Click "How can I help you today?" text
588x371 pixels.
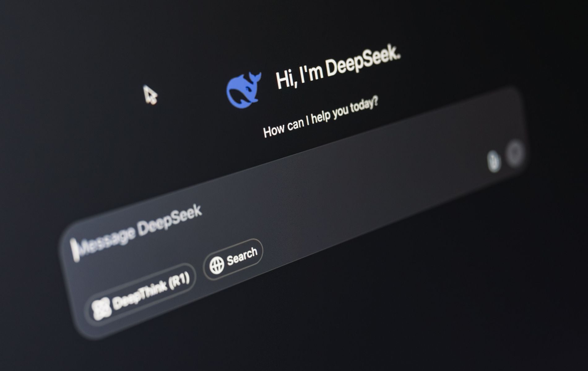321,117
